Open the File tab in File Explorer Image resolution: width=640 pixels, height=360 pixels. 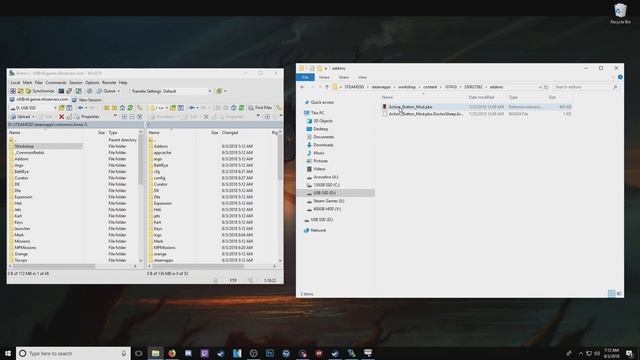[x=305, y=77]
